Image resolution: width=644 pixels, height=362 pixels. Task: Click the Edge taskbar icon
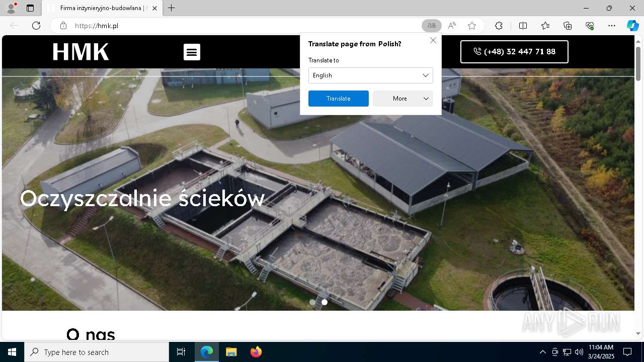coord(207,352)
